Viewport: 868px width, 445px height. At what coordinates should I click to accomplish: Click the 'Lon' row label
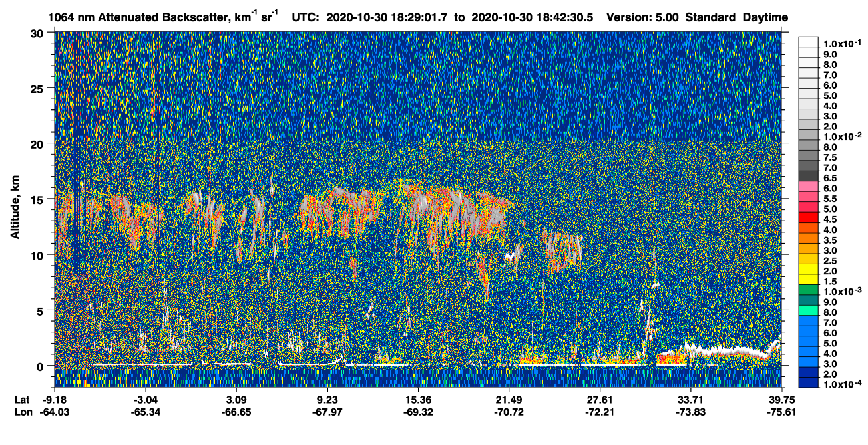(x=23, y=412)
